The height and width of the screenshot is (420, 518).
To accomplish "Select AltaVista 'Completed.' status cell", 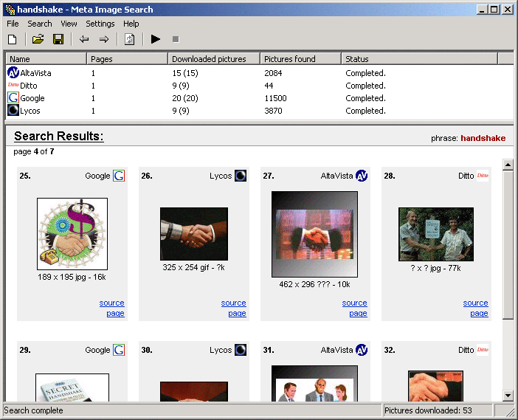I will click(365, 73).
